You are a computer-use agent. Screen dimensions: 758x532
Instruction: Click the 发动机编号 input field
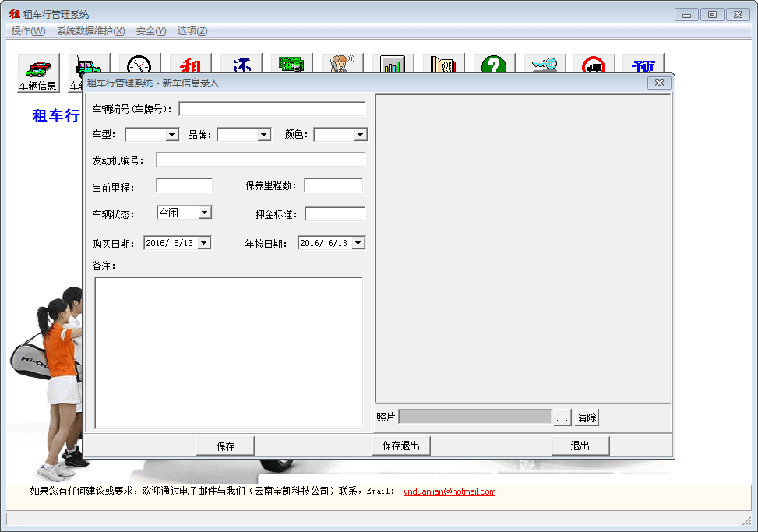point(260,160)
